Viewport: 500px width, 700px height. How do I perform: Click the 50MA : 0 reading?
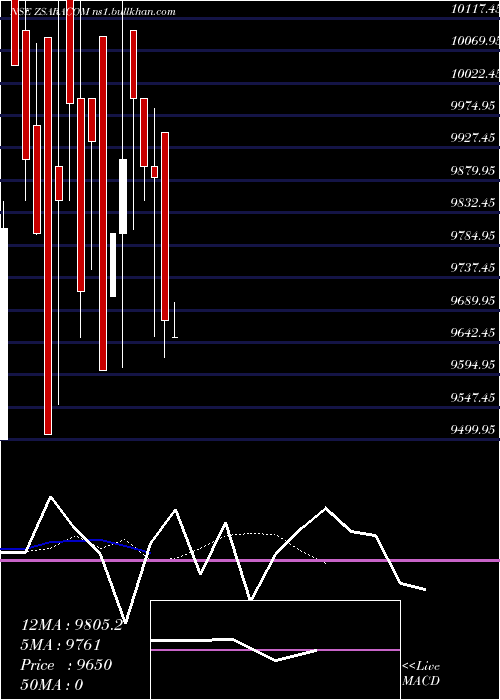52,685
